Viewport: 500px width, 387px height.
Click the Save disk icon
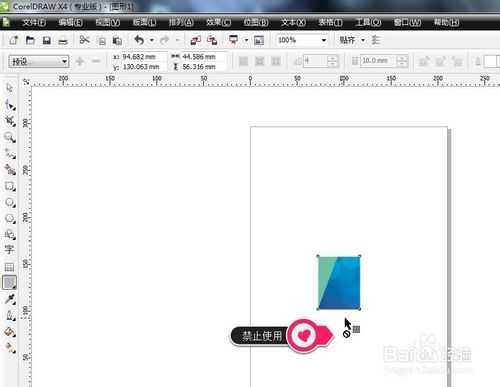(x=47, y=41)
